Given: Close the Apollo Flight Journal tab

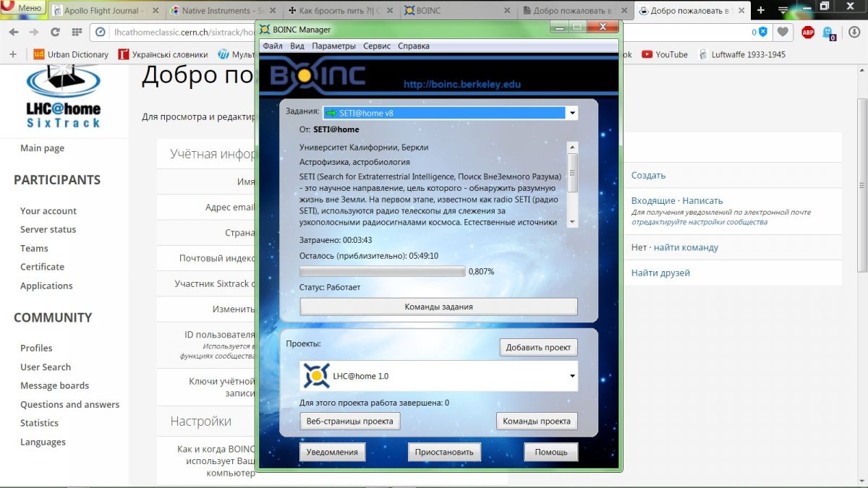Looking at the screenshot, I should pyautogui.click(x=157, y=11).
